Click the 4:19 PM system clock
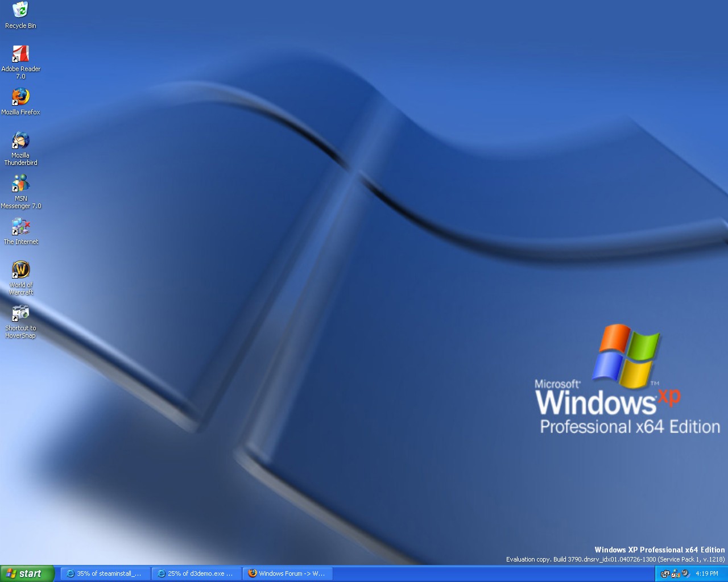This screenshot has height=582, width=728. point(707,574)
